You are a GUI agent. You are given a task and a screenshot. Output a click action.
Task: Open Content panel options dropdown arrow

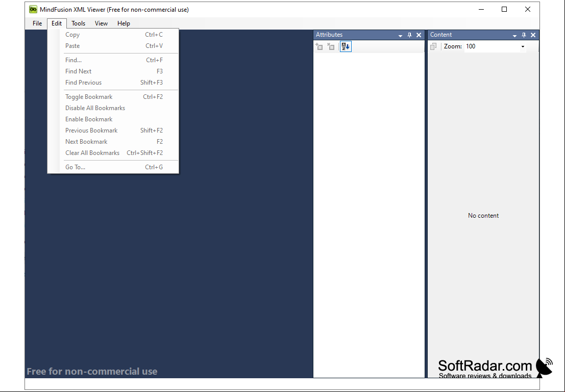[x=514, y=35]
